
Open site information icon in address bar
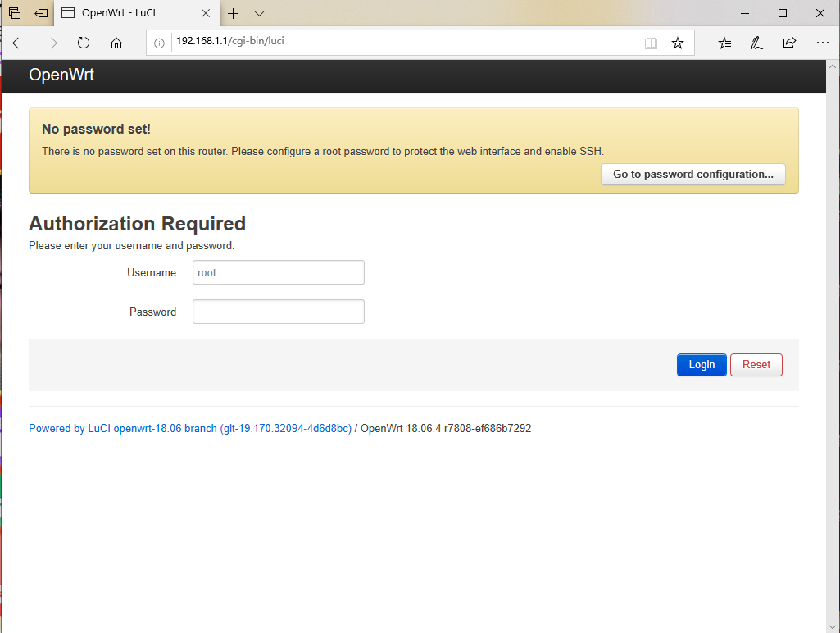coord(159,43)
